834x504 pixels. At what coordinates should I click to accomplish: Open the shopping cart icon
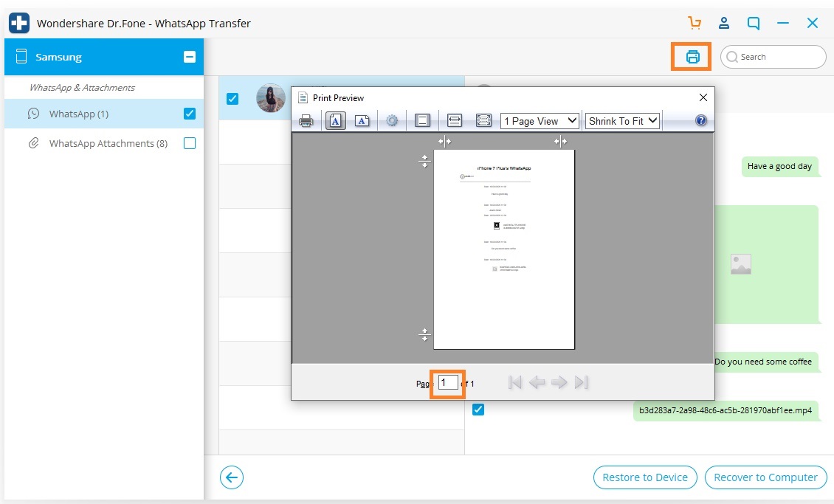pyautogui.click(x=694, y=23)
